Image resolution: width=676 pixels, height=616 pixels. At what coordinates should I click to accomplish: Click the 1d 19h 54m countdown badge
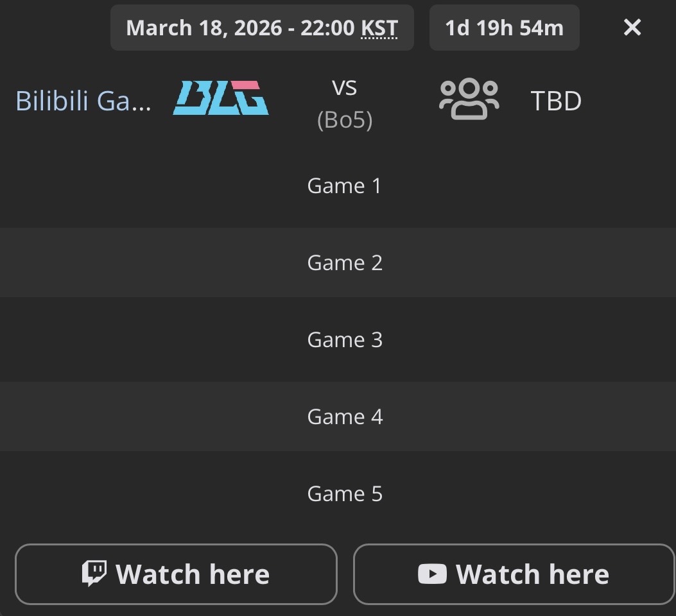coord(504,28)
